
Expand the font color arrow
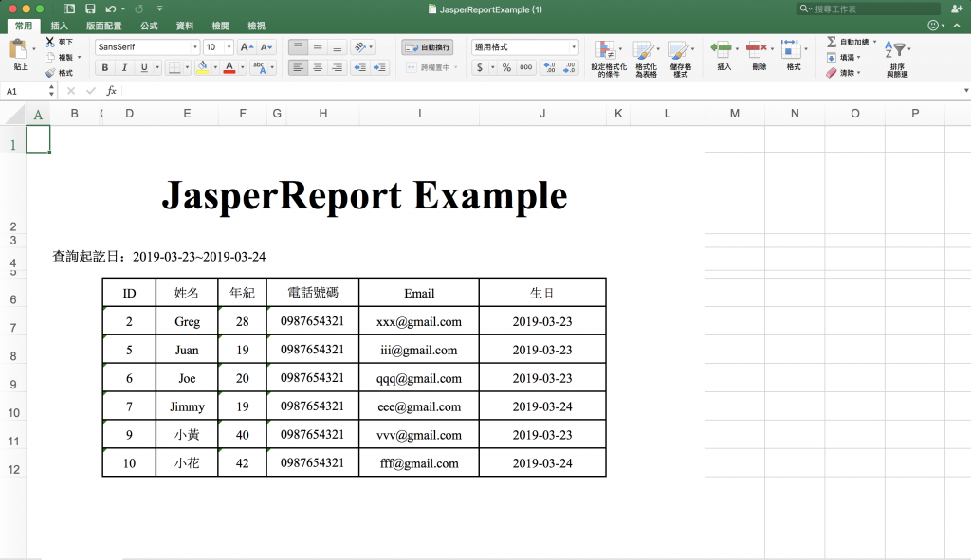tap(242, 67)
